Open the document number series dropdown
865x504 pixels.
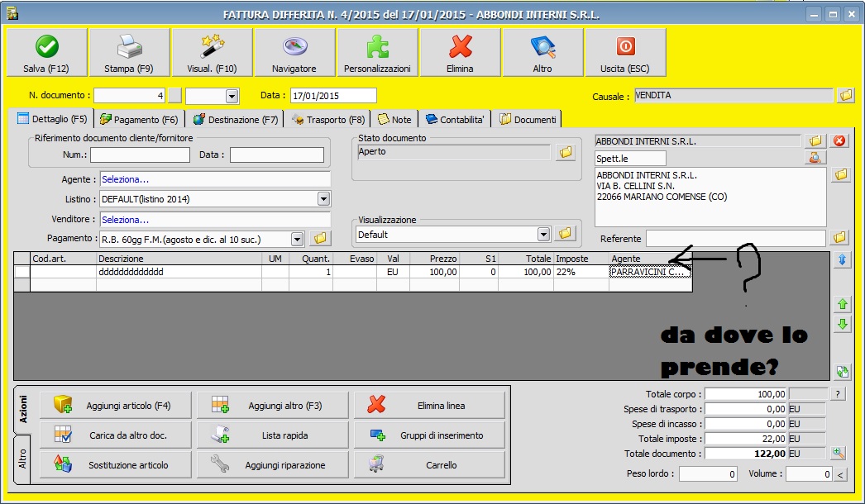[x=232, y=96]
